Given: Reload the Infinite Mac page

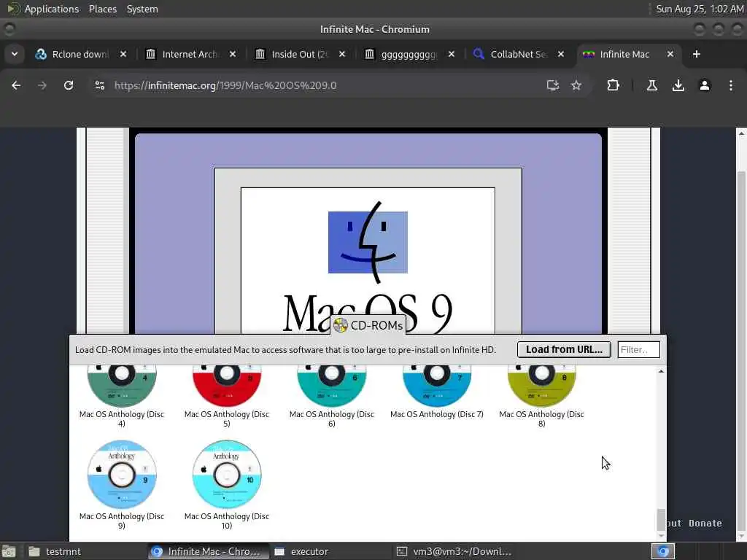Looking at the screenshot, I should 69,85.
